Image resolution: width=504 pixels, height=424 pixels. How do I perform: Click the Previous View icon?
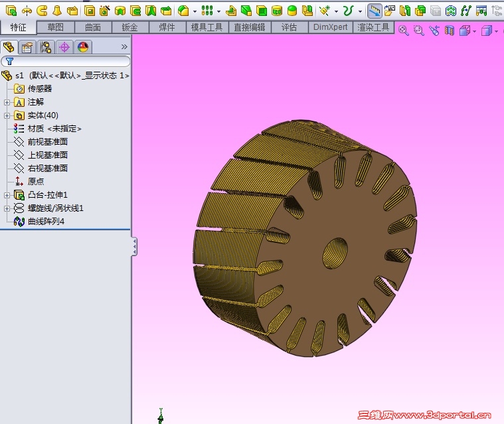pyautogui.click(x=434, y=31)
